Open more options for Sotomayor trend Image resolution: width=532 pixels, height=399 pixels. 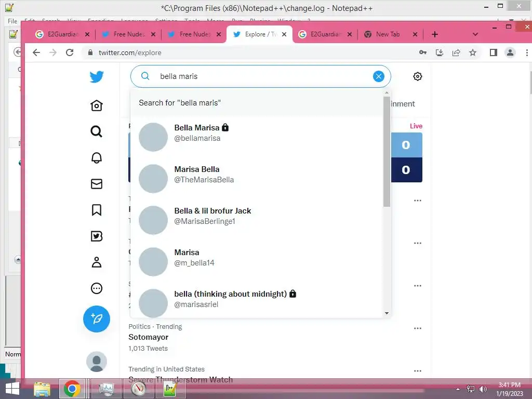coord(418,328)
